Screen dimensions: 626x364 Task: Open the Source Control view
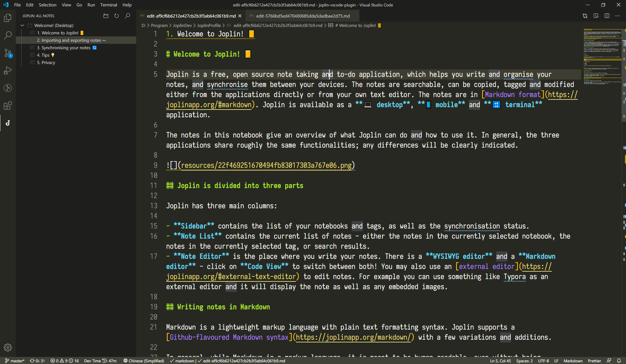(8, 53)
